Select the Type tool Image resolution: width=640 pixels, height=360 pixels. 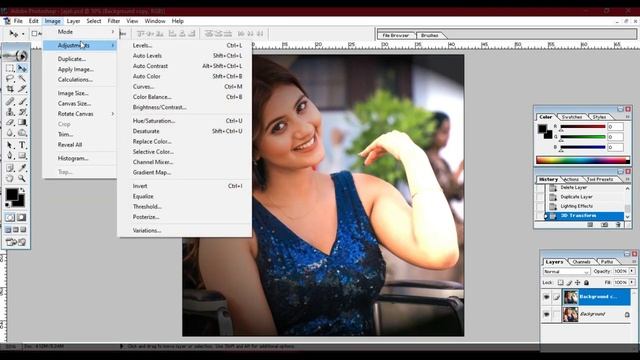(22, 145)
